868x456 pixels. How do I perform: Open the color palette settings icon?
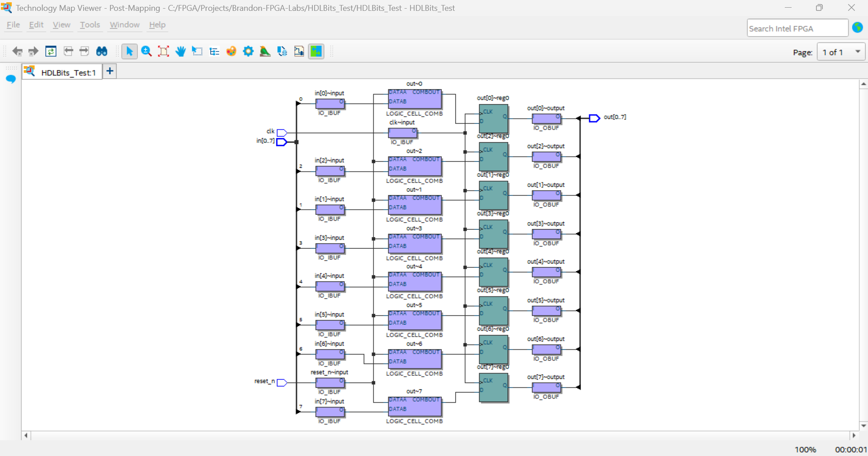[x=231, y=52]
